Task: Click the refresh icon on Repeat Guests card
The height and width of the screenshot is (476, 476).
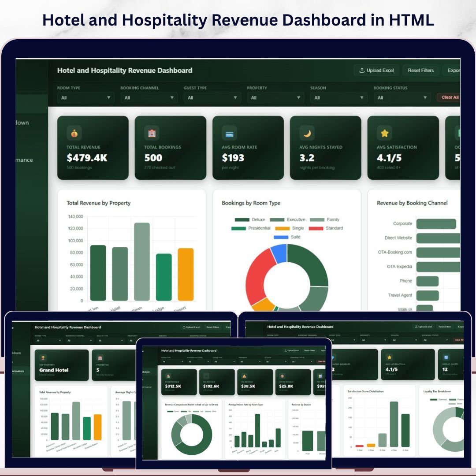Action: pos(446,357)
